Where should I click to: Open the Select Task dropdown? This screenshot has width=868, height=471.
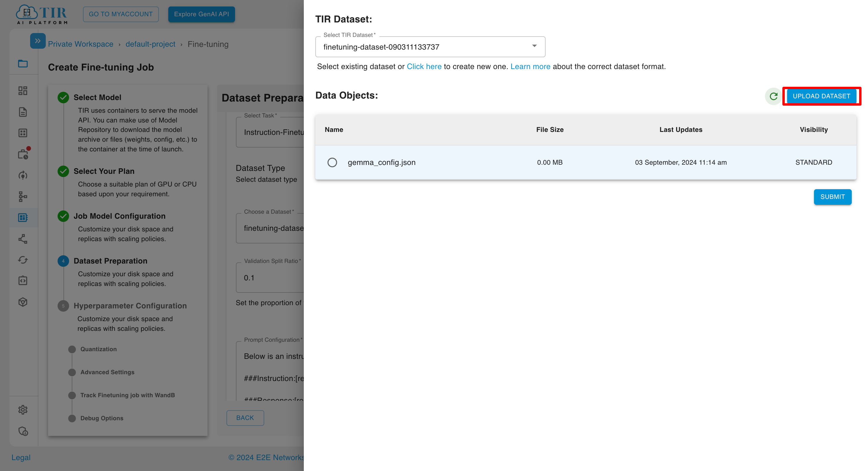click(x=270, y=133)
